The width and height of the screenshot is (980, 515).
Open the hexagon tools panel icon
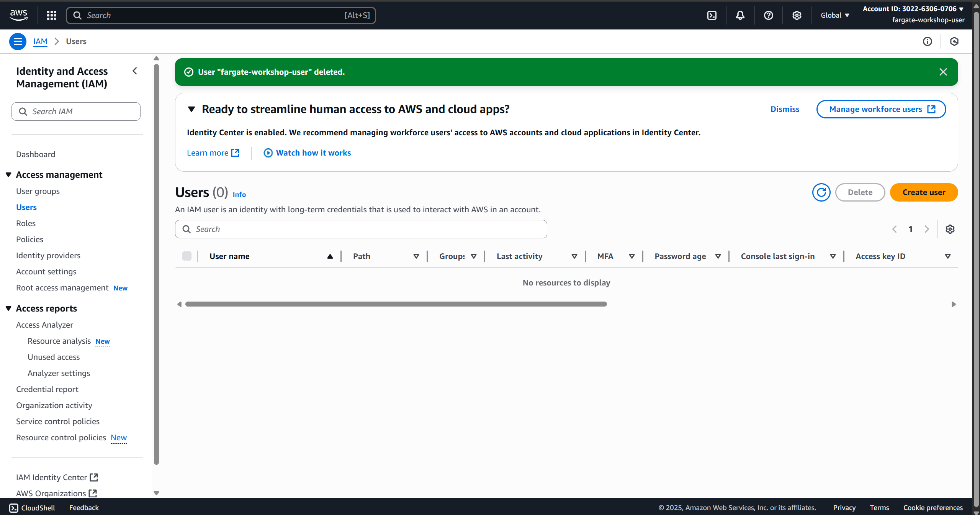pos(954,41)
